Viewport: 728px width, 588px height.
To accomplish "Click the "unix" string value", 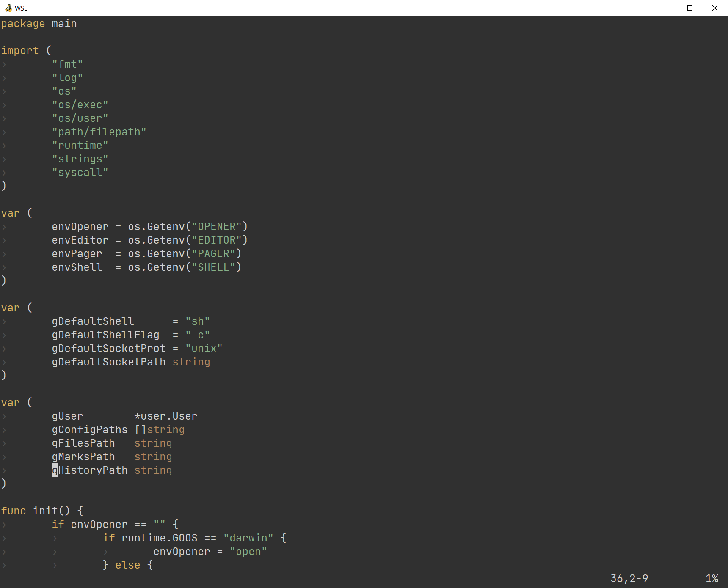I will tap(204, 349).
